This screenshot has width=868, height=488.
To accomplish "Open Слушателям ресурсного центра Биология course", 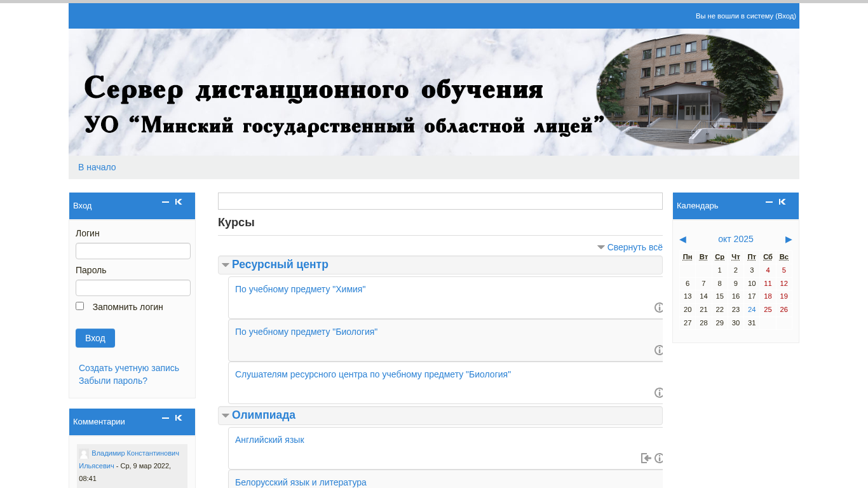I will point(373,374).
